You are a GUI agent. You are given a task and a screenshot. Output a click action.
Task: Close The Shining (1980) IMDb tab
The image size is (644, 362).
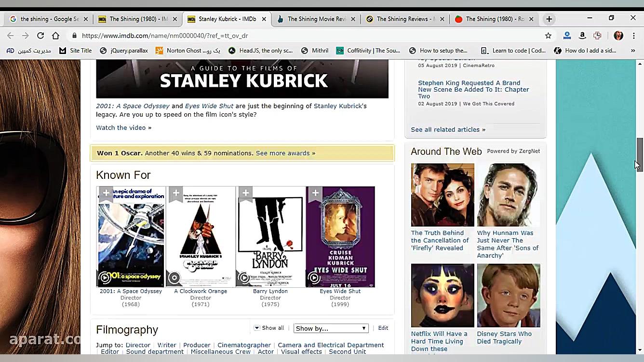point(175,19)
